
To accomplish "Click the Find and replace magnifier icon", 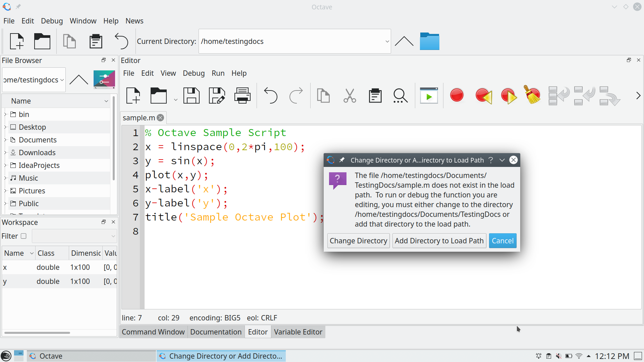I will [400, 96].
